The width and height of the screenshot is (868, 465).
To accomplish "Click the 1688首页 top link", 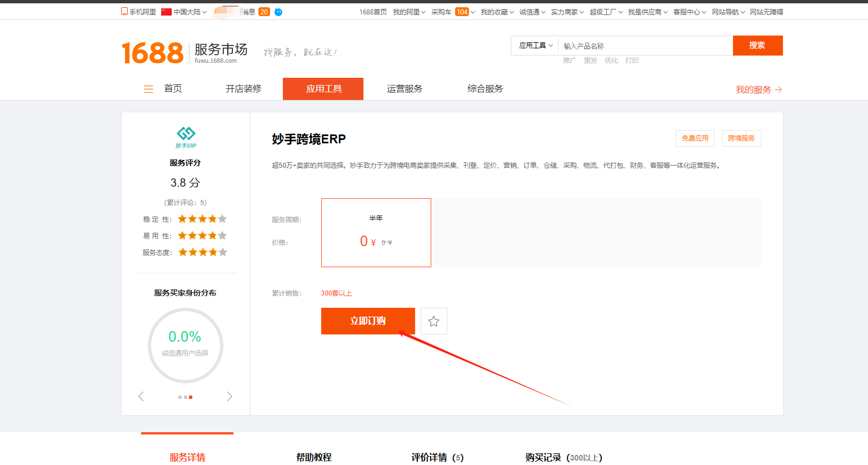I will 373,12.
